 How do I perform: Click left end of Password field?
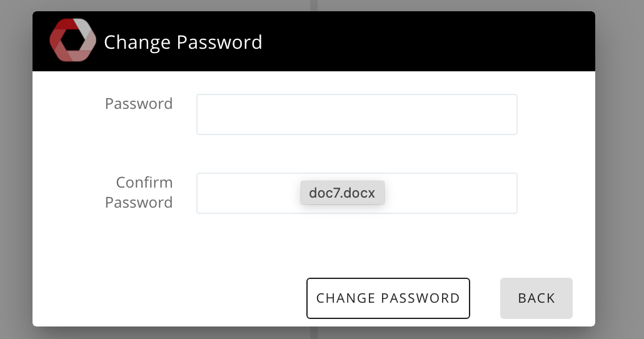point(205,114)
